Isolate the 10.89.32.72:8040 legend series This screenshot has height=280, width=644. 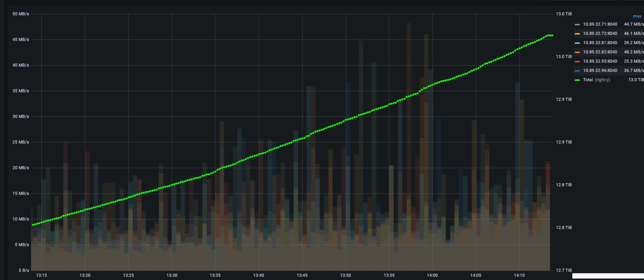click(600, 33)
